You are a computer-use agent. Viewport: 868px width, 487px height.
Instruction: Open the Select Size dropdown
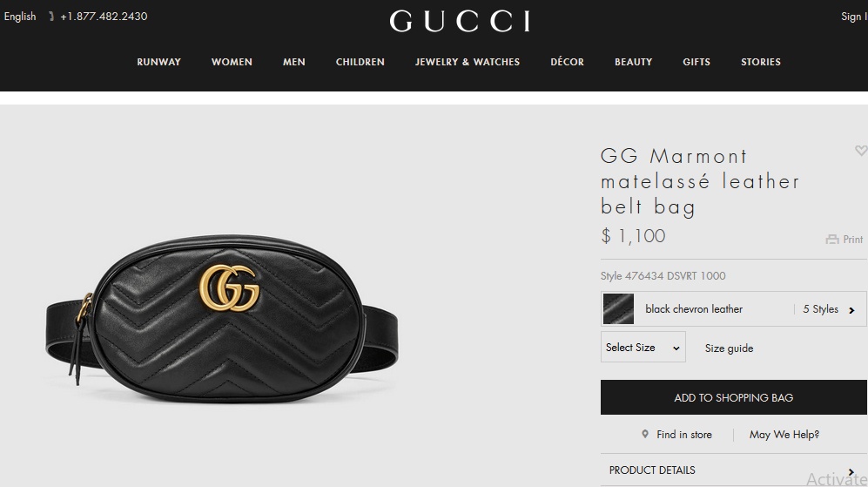(643, 348)
